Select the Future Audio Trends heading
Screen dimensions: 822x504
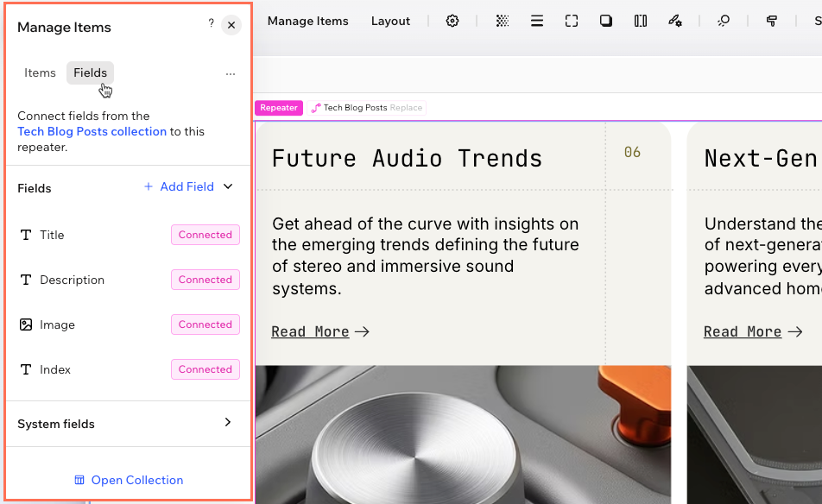[407, 158]
